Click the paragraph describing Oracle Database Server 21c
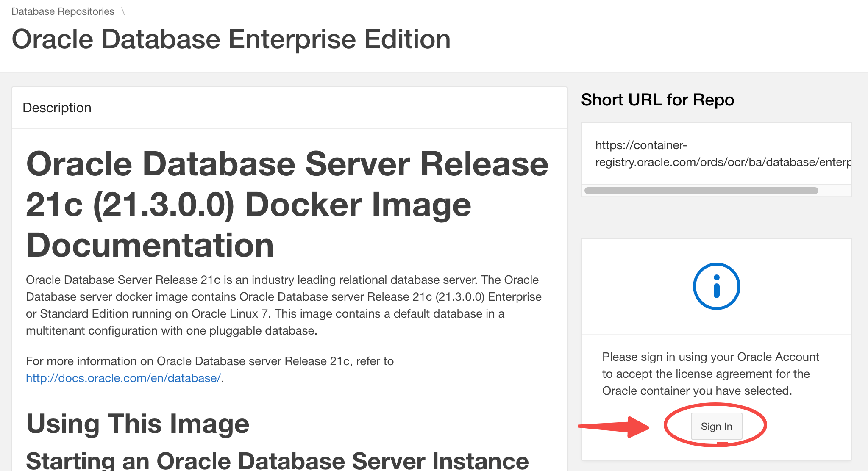The image size is (868, 471). pos(283,305)
